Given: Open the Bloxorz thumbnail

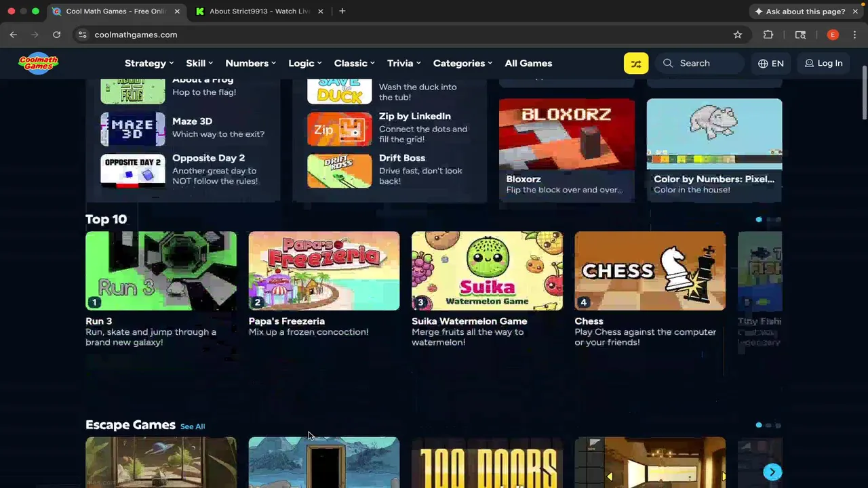Looking at the screenshot, I should (x=567, y=134).
